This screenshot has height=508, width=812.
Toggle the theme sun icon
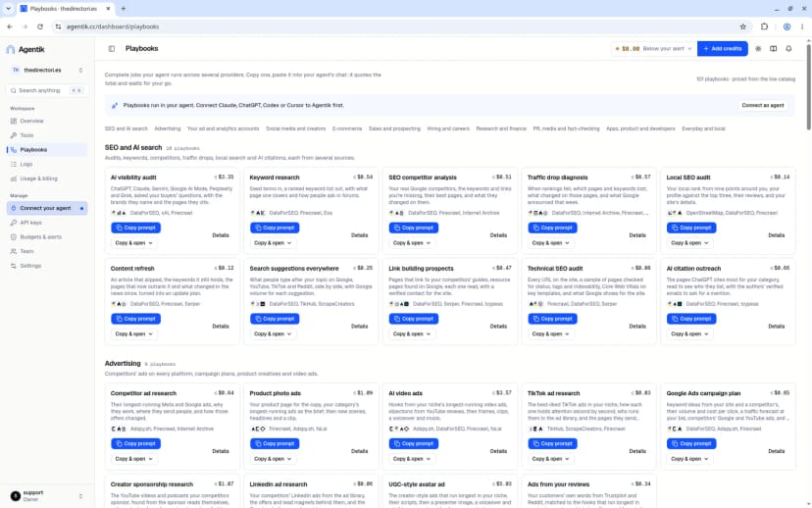pyautogui.click(x=758, y=49)
